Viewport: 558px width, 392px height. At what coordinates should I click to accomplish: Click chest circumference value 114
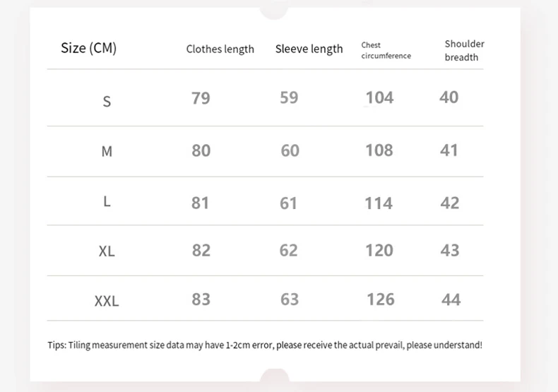coord(378,203)
